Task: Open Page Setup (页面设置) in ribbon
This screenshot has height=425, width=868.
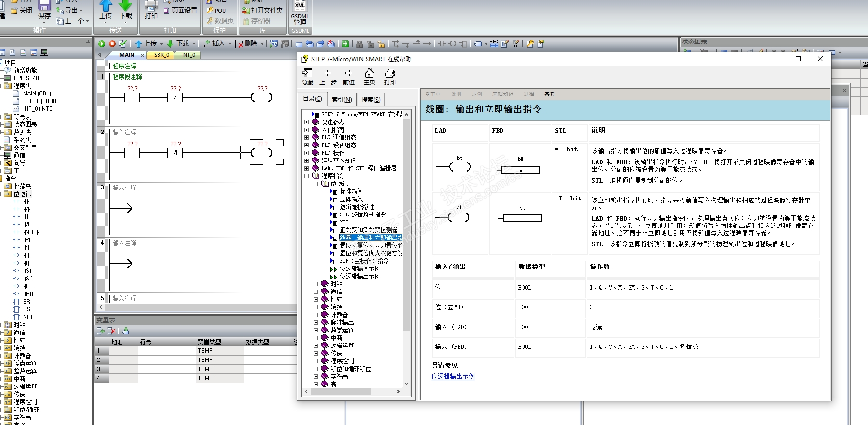Action: click(180, 10)
